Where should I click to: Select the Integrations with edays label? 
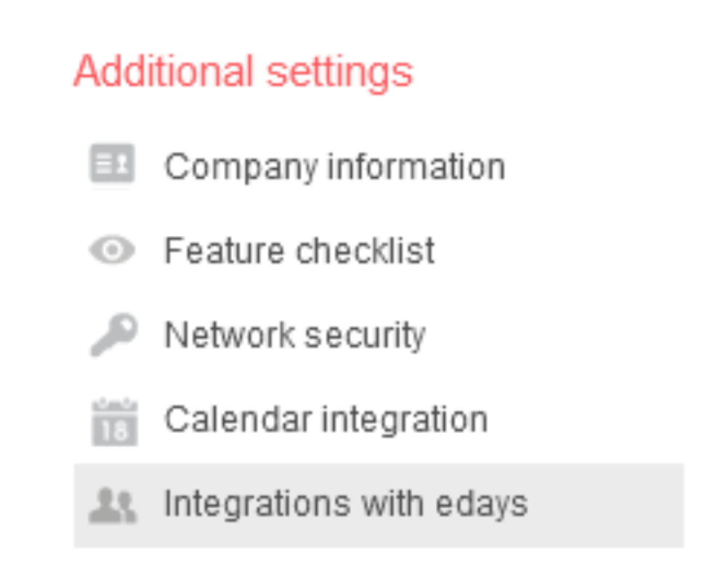pos(346,503)
